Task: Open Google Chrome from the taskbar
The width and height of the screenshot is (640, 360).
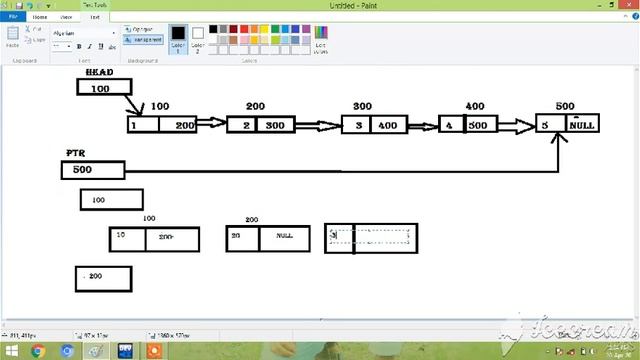Action: 38,351
